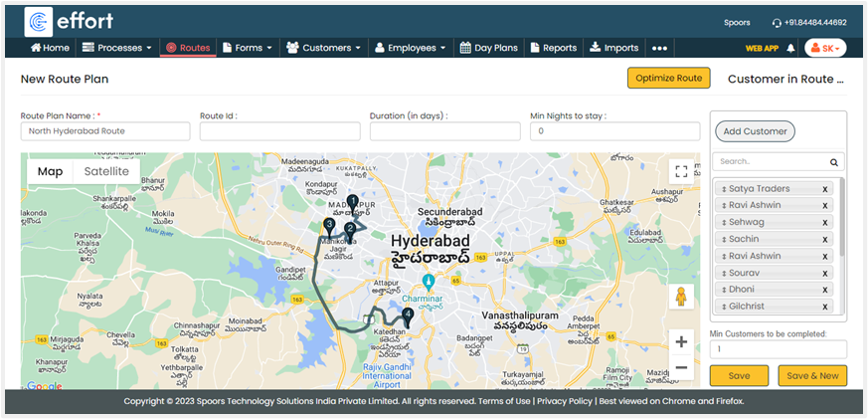Viewport: 868px width, 419px height.
Task: Click the search magnifier icon in customer list
Action: coord(834,161)
